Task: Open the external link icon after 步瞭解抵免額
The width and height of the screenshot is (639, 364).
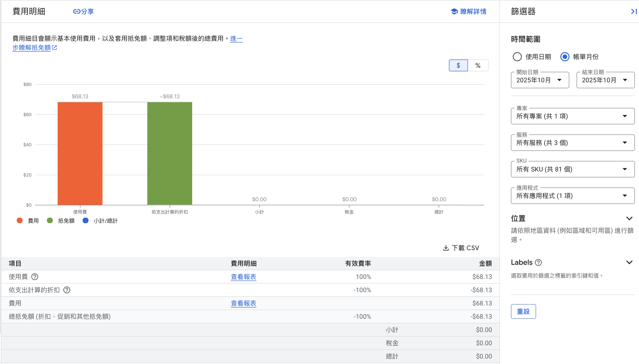Action: pyautogui.click(x=54, y=48)
